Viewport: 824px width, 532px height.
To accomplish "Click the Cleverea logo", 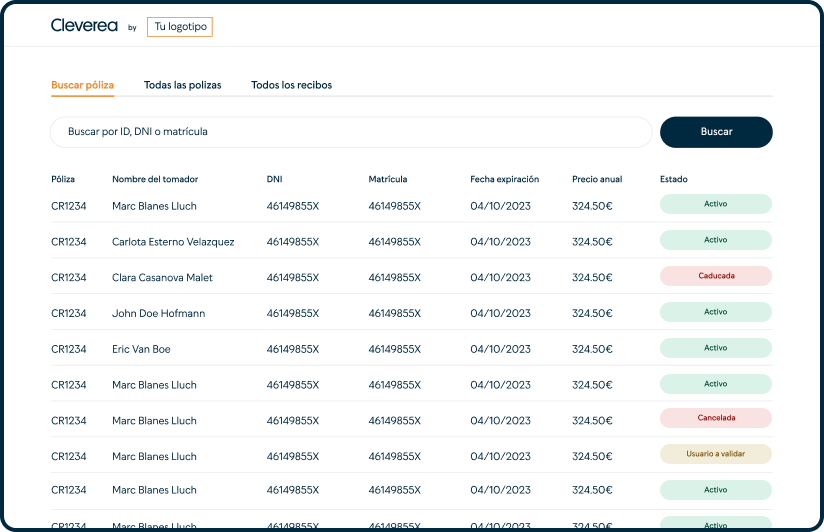I will coord(85,27).
